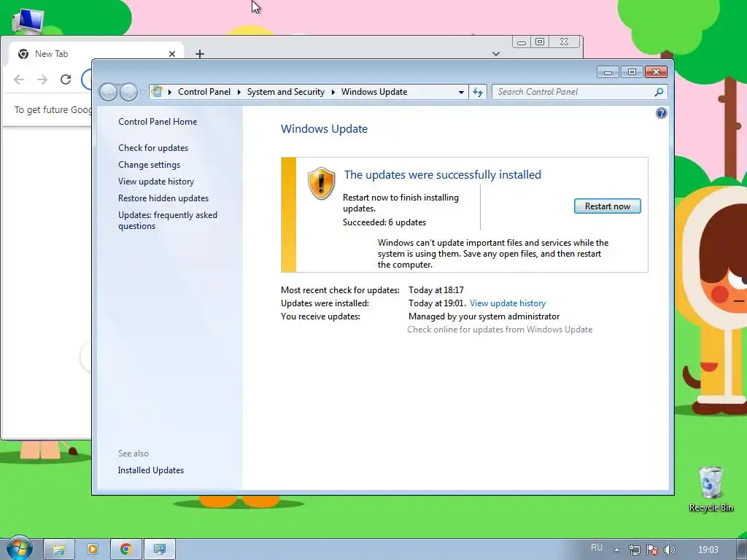
Task: Open View update history link beside install time
Action: pos(508,303)
